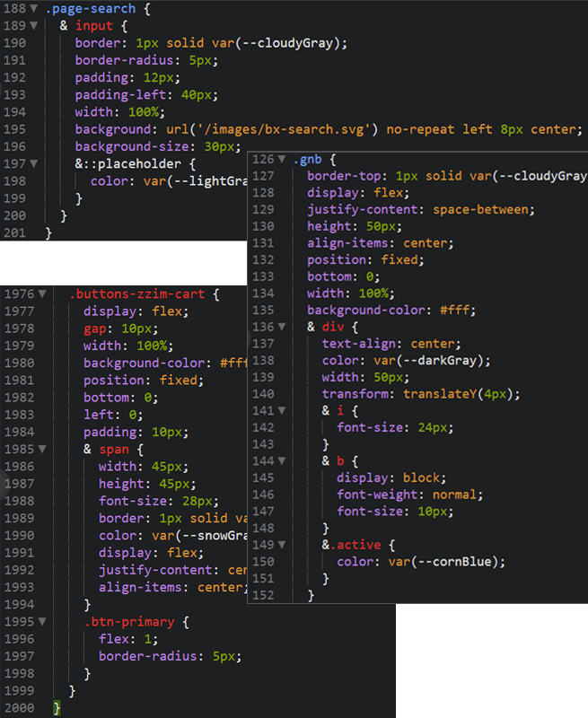Screen dimensions: 588x718
Task: Click 'color: var(--darkGray)' declaration
Action: [406, 361]
